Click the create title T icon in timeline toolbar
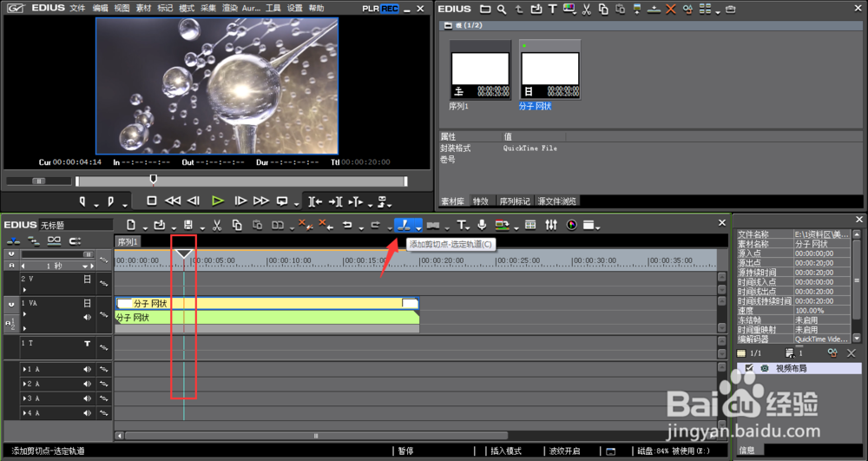This screenshot has height=461, width=868. click(x=461, y=225)
